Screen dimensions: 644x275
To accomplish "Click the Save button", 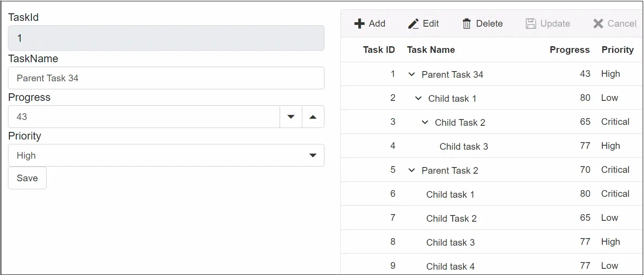I will click(x=27, y=178).
